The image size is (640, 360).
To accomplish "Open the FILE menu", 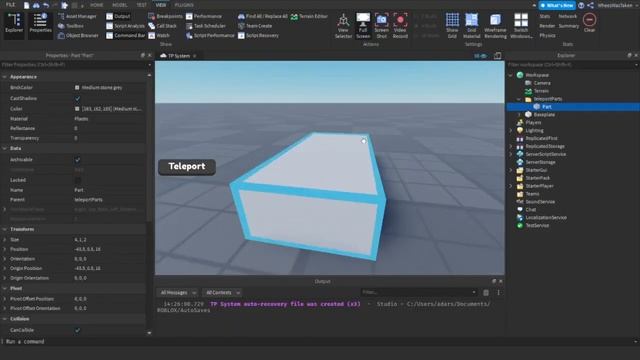I will [10, 5].
